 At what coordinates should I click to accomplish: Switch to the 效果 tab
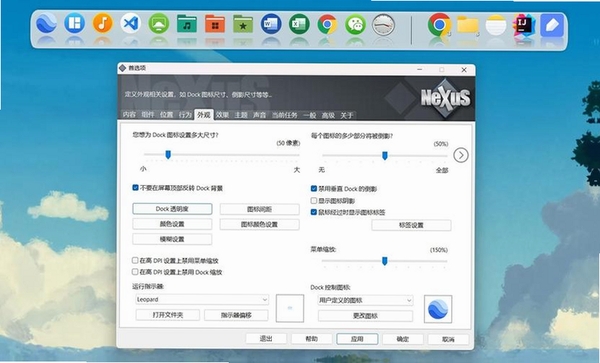222,115
